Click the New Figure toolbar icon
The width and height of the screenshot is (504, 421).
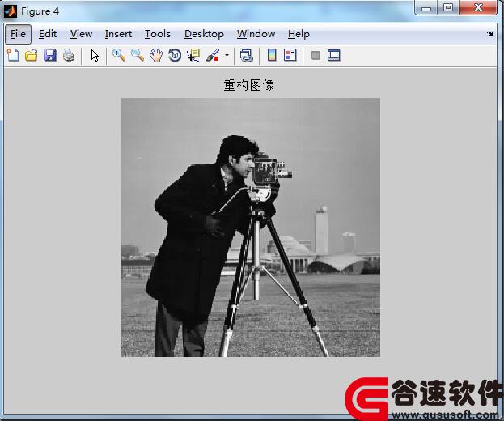tap(13, 55)
